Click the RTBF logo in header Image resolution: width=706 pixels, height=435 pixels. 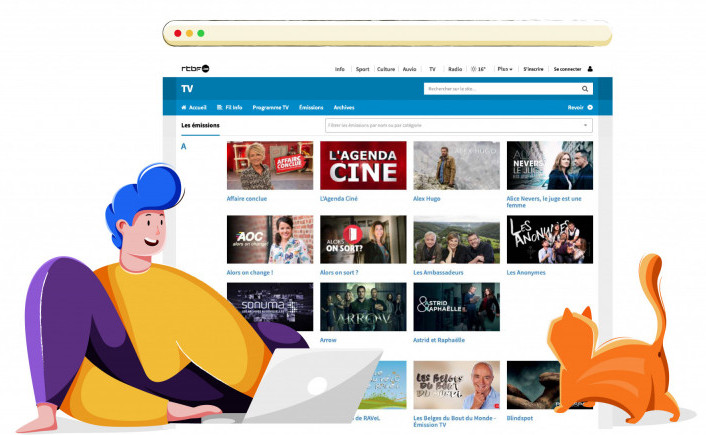(195, 69)
